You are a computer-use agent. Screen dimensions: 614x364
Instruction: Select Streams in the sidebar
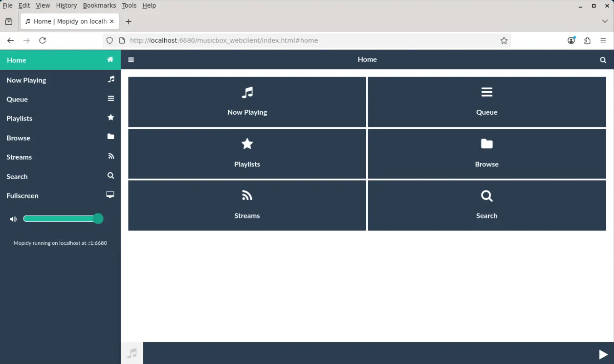pyautogui.click(x=60, y=157)
